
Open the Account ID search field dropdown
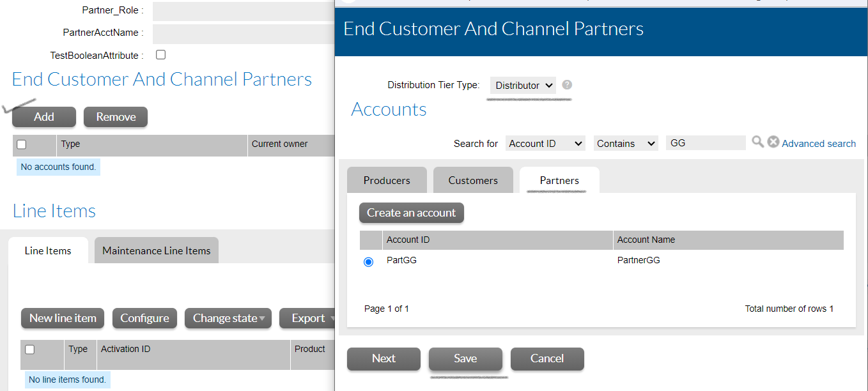545,144
